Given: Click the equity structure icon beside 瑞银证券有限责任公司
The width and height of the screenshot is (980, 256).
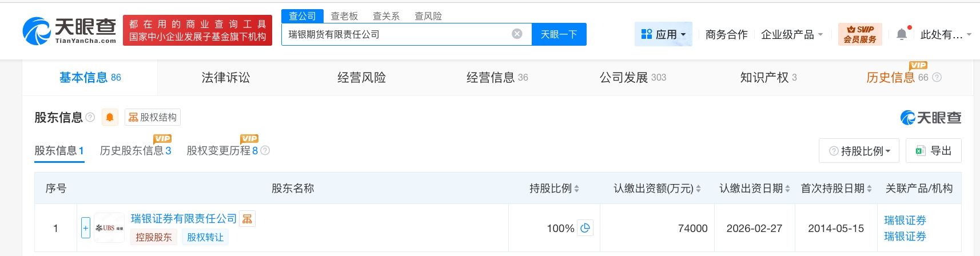Looking at the screenshot, I should tap(247, 219).
